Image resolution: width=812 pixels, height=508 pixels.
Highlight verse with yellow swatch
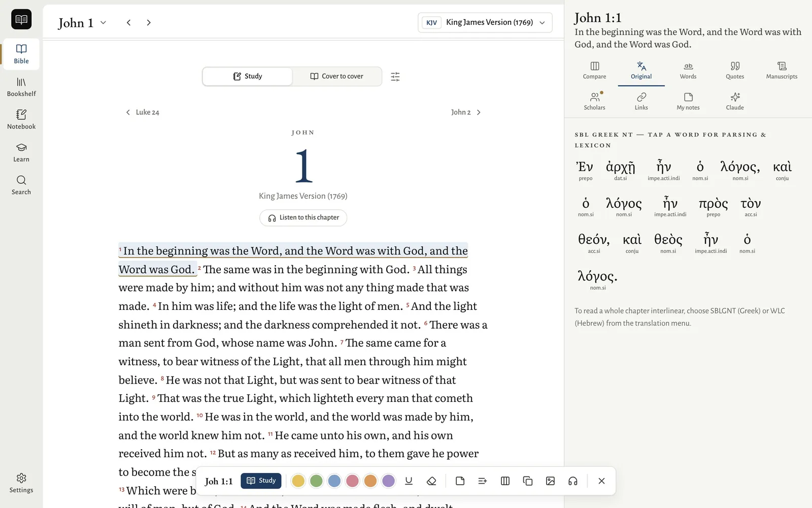tap(298, 481)
